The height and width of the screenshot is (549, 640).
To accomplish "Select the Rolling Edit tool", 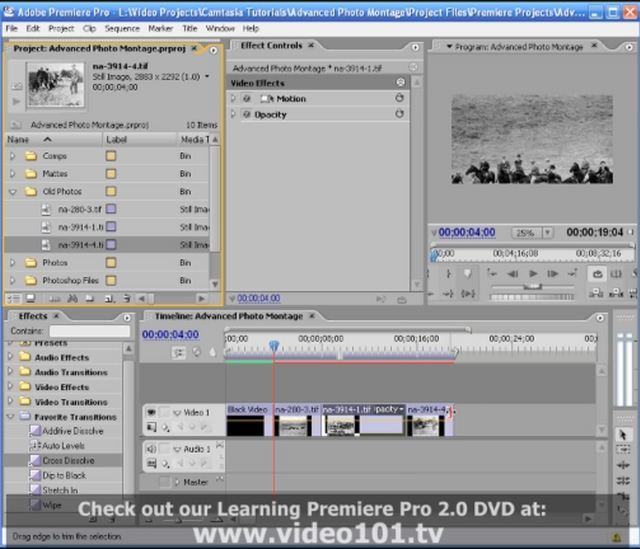I will (x=623, y=480).
